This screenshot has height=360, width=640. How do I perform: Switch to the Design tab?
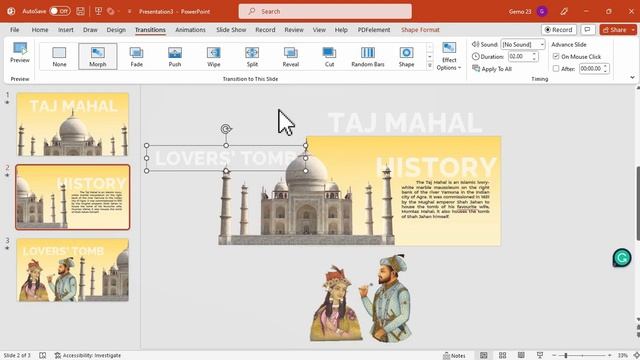point(116,30)
